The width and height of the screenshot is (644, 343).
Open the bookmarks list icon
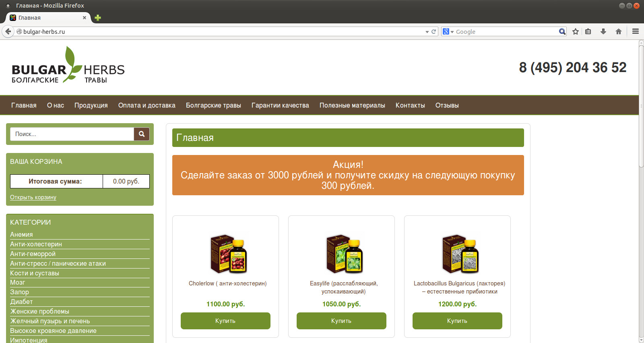point(588,31)
